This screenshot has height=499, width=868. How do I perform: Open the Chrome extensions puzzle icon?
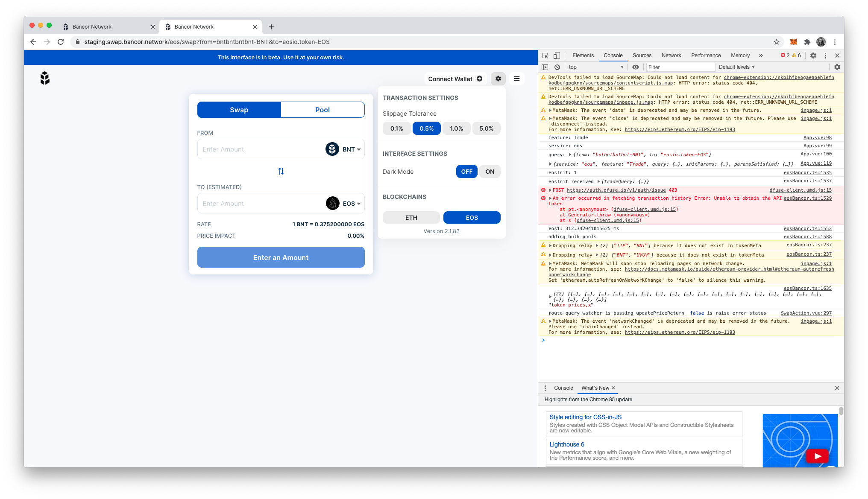coord(807,42)
